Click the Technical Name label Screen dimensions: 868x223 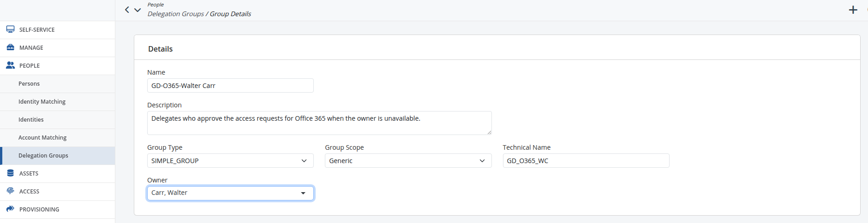click(x=527, y=147)
